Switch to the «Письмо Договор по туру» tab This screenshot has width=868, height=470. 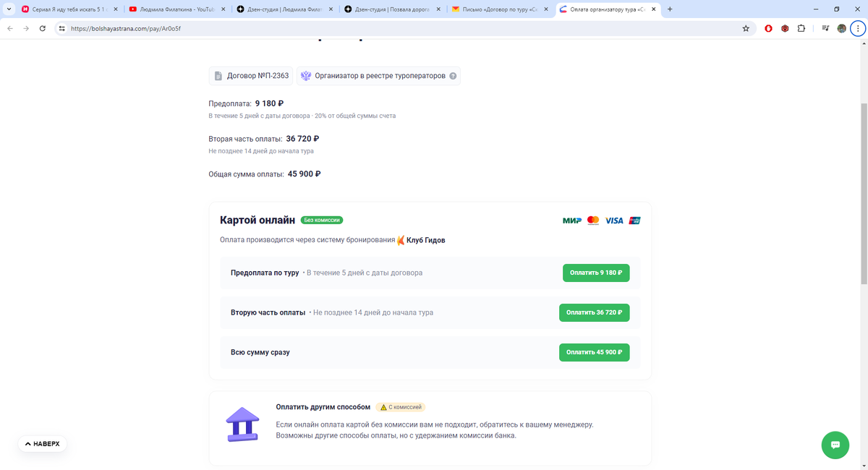click(x=501, y=9)
